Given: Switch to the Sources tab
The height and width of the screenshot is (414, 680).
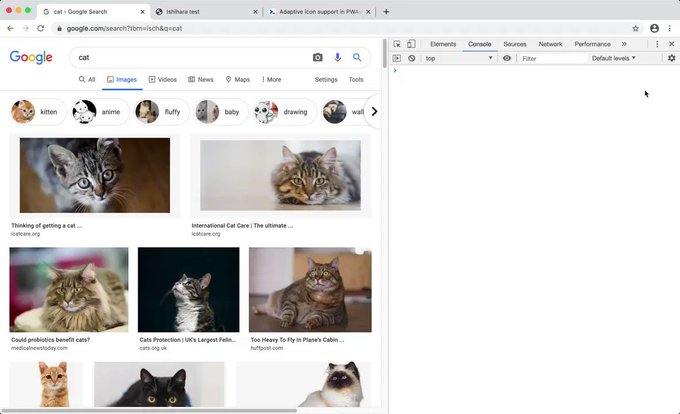Looking at the screenshot, I should point(515,44).
